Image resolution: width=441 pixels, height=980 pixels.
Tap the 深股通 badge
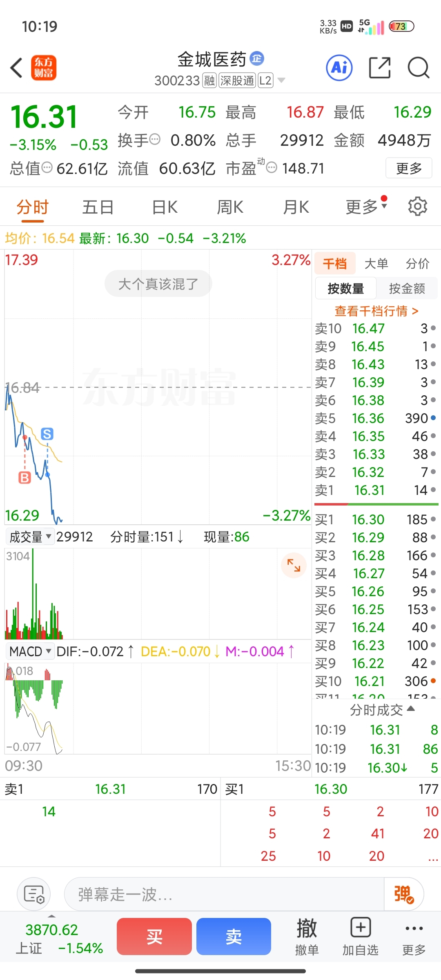237,80
